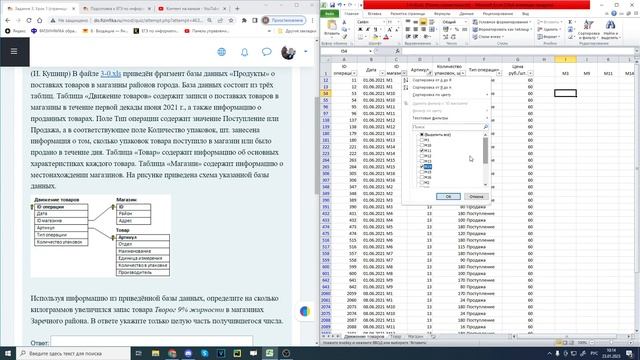The image size is (640, 360).
Task: Switch to Insert (Вставка) ribbon tab
Action: pos(375,13)
